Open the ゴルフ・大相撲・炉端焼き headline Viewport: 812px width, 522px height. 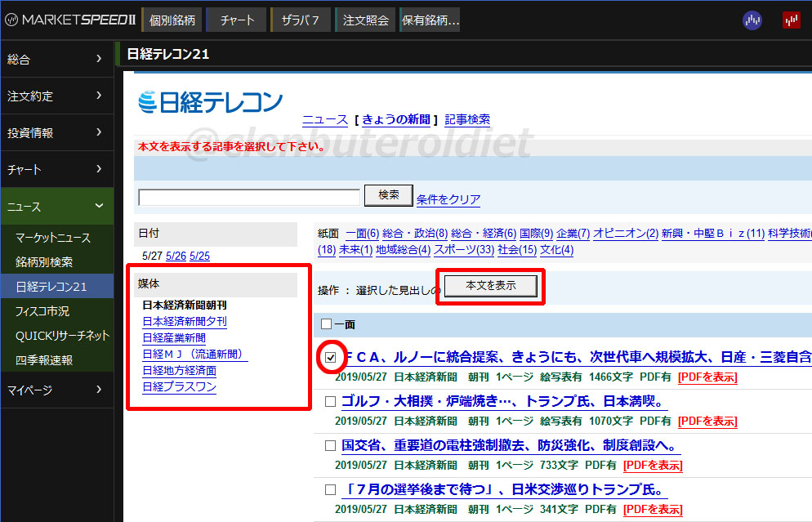click(504, 401)
